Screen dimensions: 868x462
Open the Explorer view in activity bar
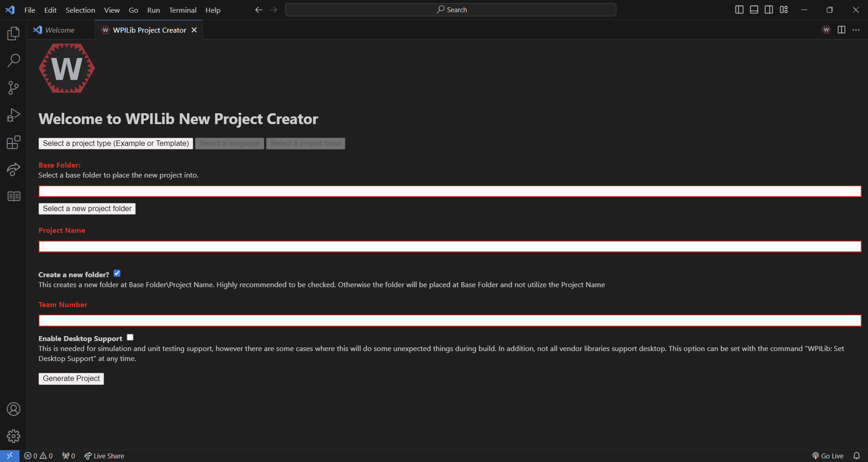(14, 33)
